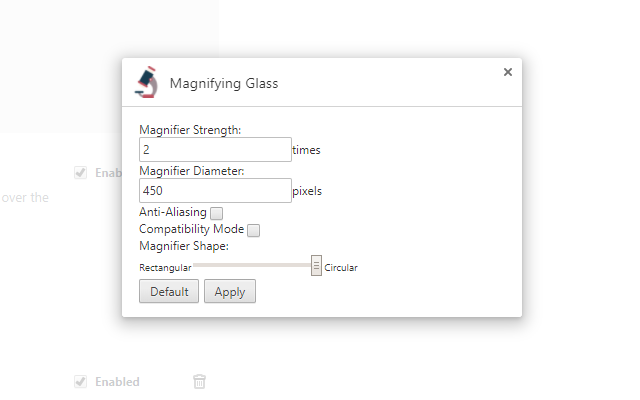This screenshot has width=640, height=400.
Task: Click the microscope logo icon
Action: [x=147, y=82]
